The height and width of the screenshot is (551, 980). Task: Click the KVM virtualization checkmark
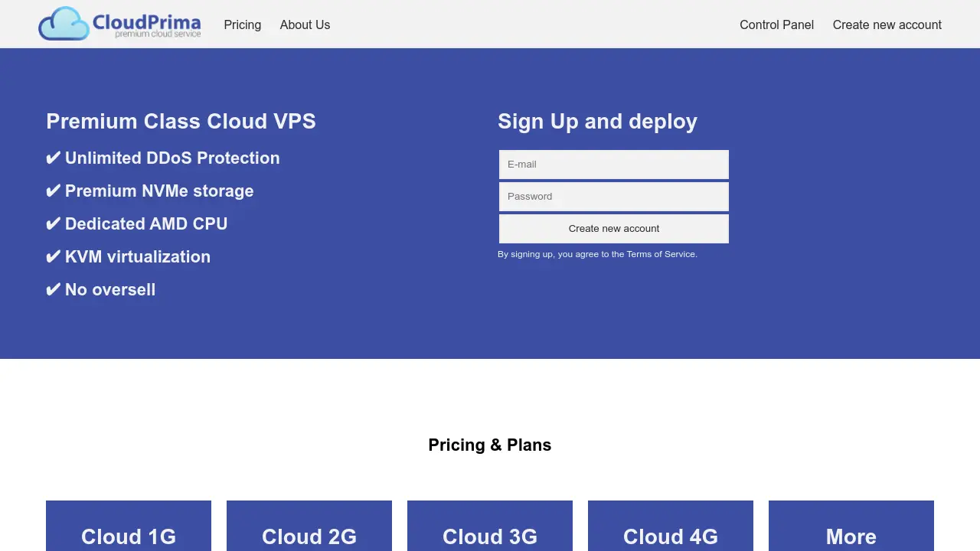[x=53, y=256]
